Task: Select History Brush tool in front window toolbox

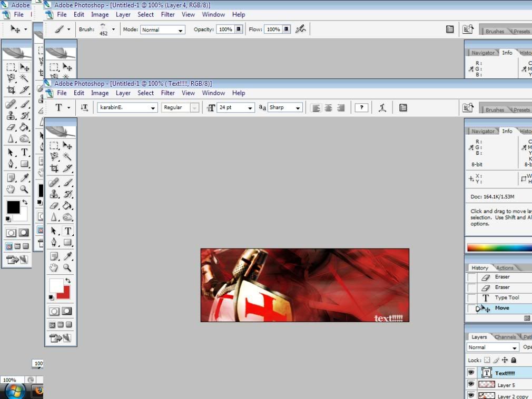Action: (x=67, y=194)
